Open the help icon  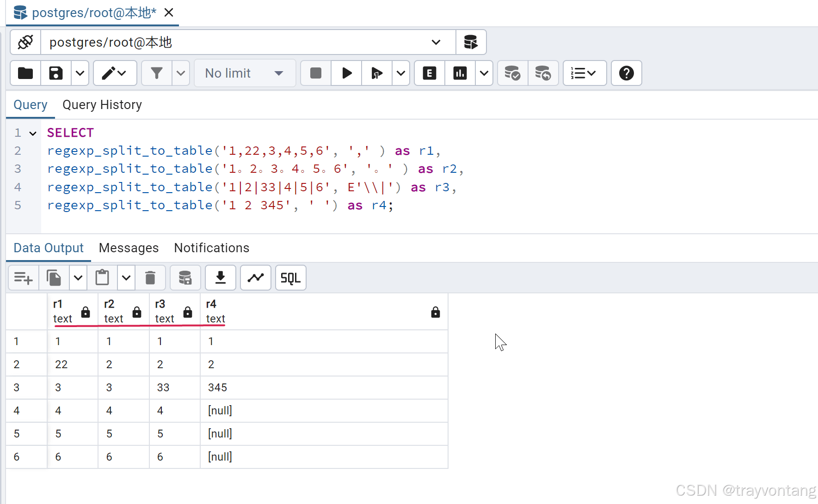[627, 73]
